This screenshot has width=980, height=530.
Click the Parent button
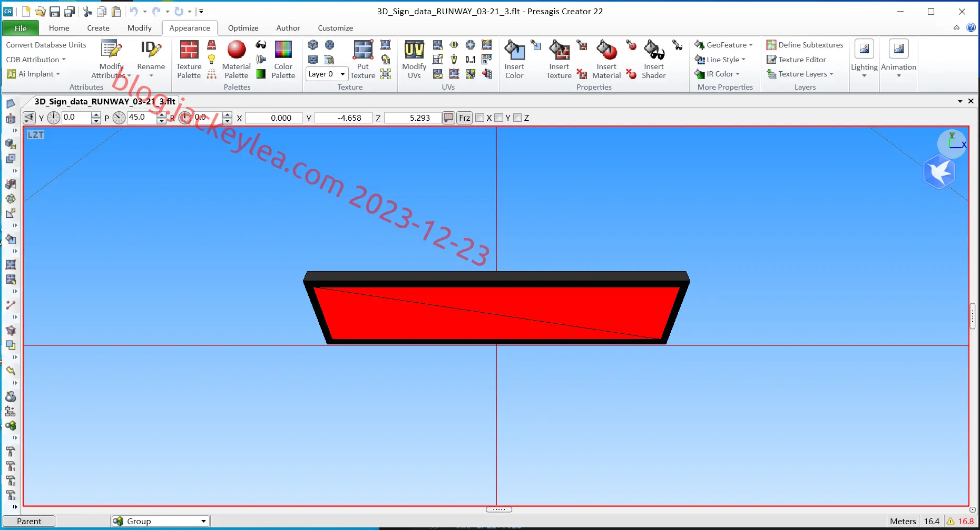pos(29,521)
